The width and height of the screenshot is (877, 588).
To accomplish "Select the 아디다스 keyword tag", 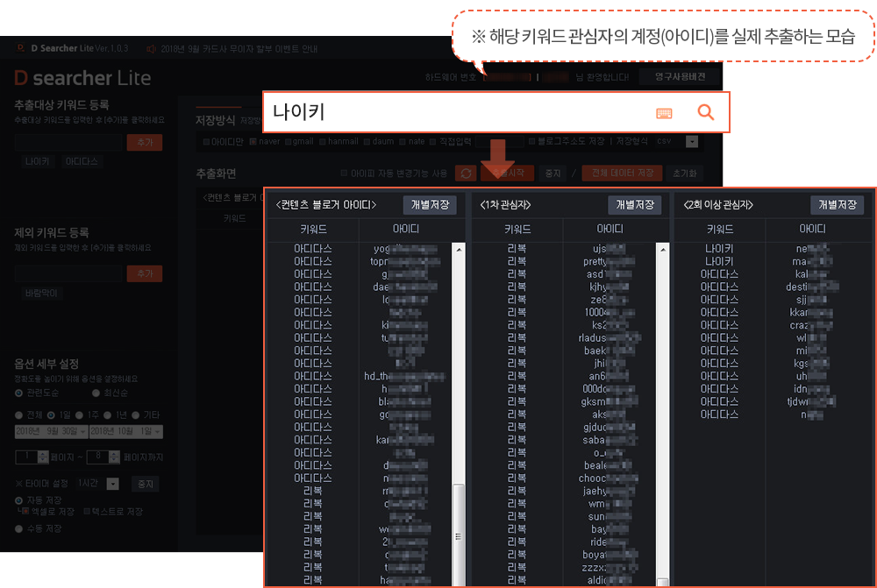I will tap(82, 161).
